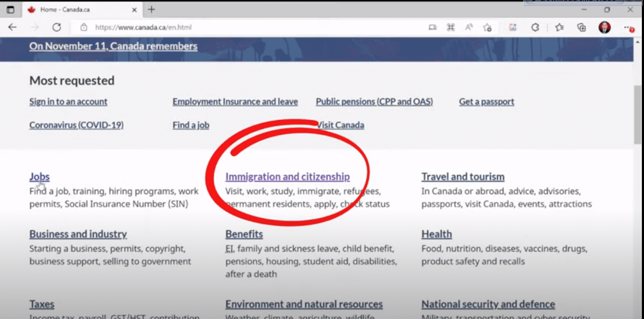Open 'Employment Insurance and leave' link
The height and width of the screenshot is (319, 644).
(x=235, y=101)
